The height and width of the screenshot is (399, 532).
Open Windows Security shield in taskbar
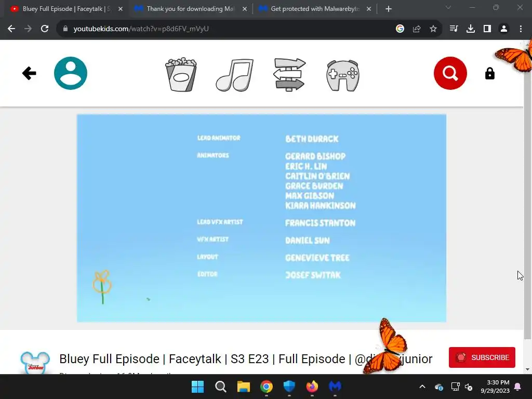coord(289,387)
